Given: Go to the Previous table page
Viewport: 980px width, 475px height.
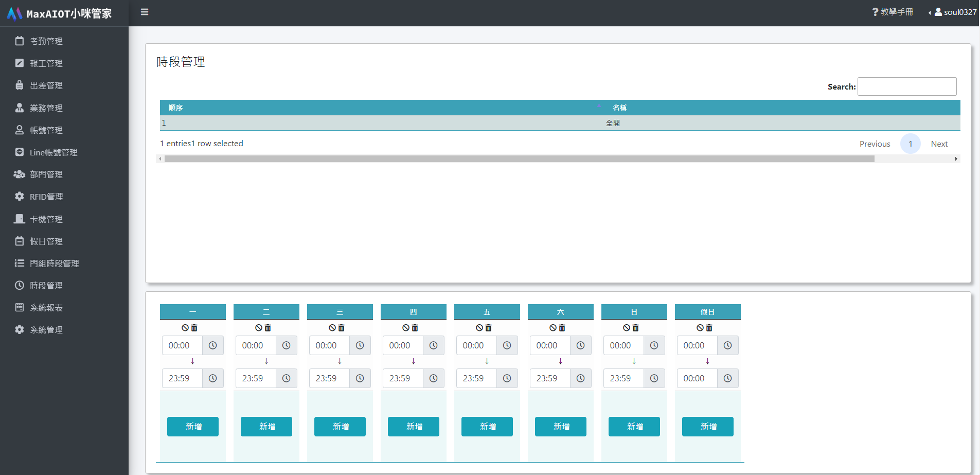Looking at the screenshot, I should click(875, 144).
